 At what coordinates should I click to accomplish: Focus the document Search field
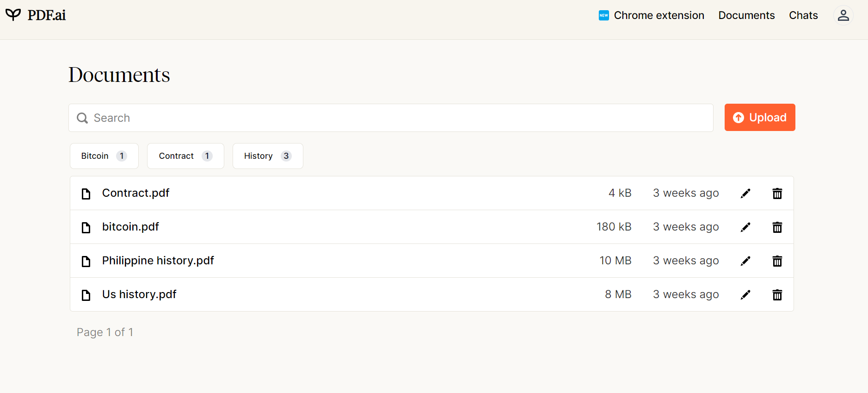coord(391,118)
